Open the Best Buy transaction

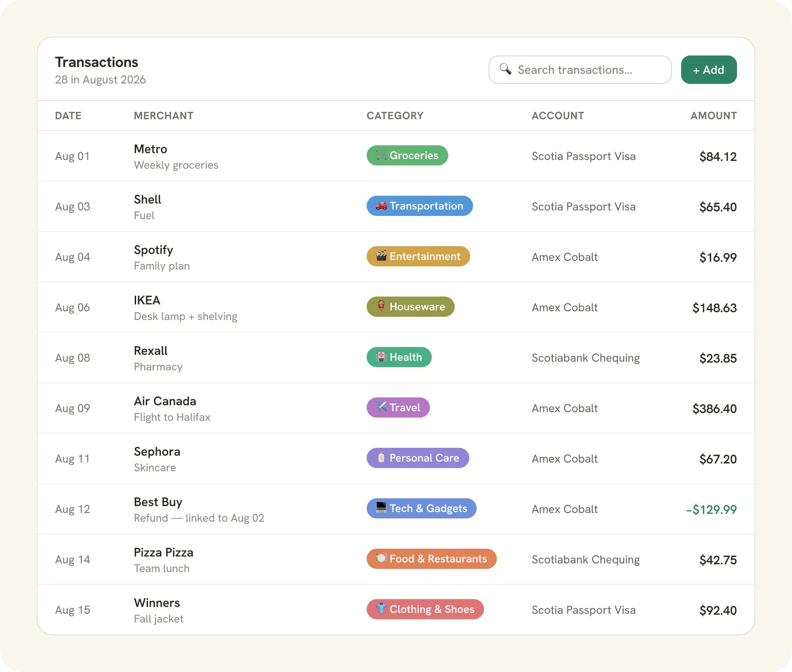coord(396,509)
